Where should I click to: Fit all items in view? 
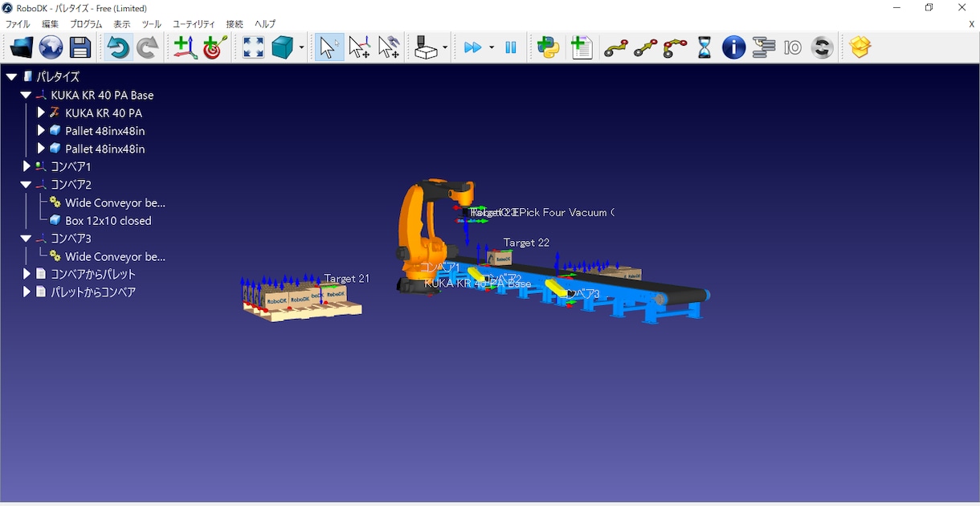click(254, 47)
